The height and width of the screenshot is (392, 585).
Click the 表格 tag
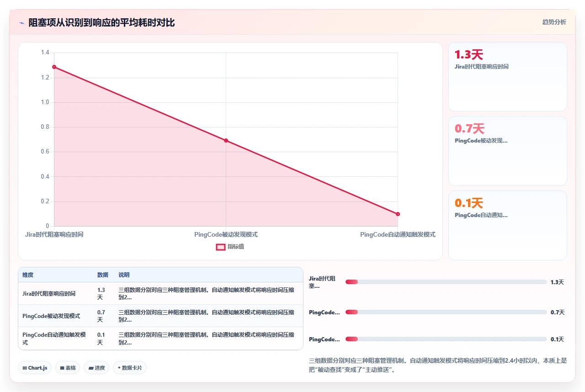coord(68,368)
